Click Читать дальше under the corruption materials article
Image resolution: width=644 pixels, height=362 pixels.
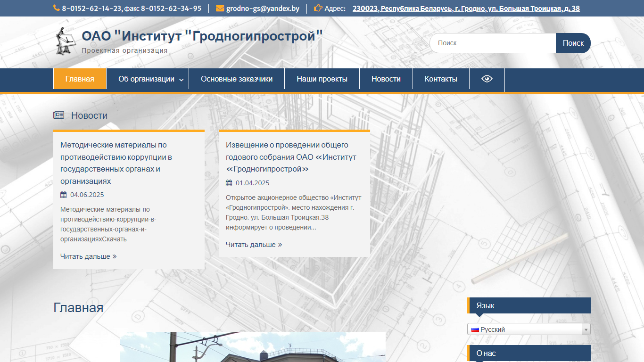pyautogui.click(x=89, y=256)
